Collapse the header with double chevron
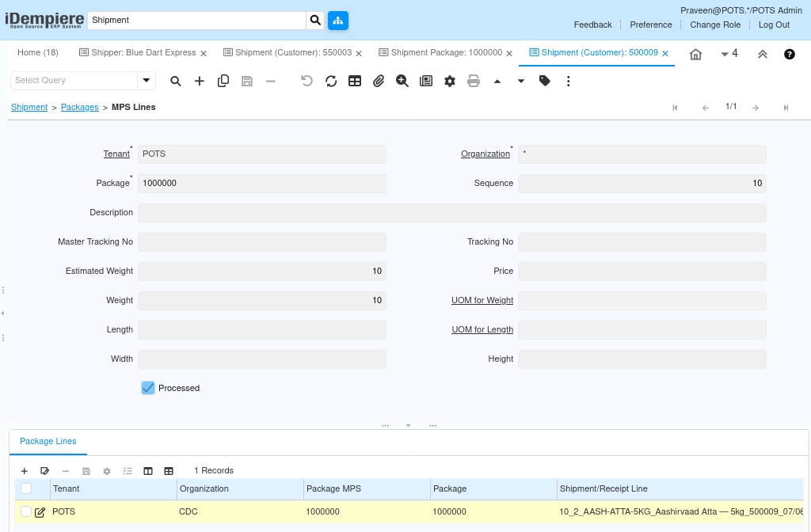Image resolution: width=811 pixels, height=532 pixels. click(763, 55)
